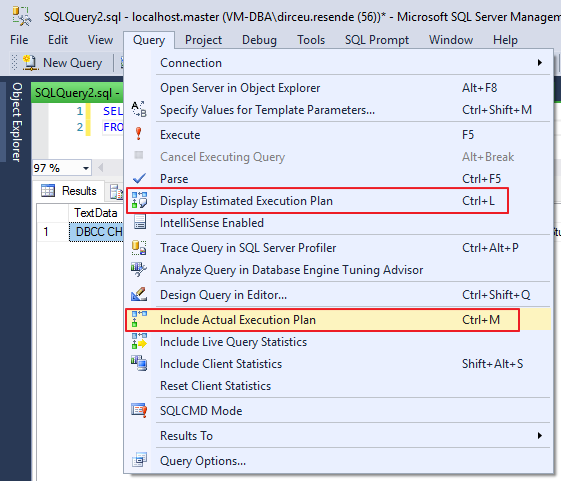Click the Display Estimated Execution Plan icon
The width and height of the screenshot is (561, 481).
point(139,200)
